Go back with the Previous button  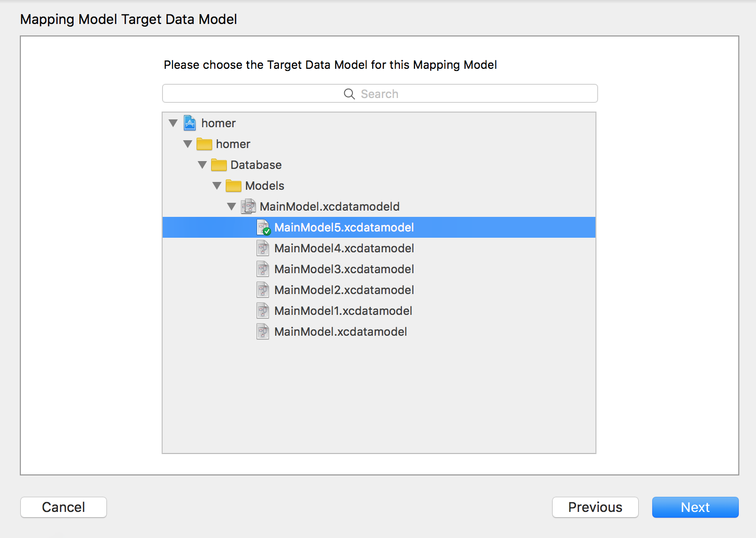pos(595,507)
